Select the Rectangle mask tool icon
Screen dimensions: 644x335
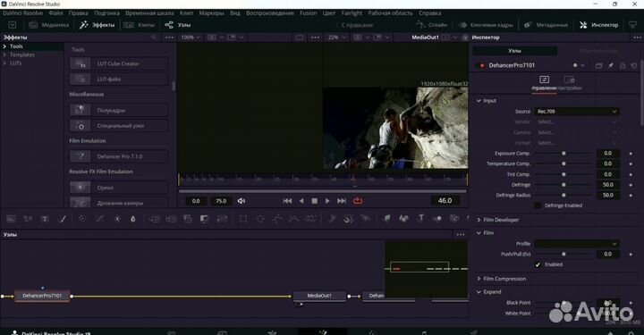coord(243,219)
